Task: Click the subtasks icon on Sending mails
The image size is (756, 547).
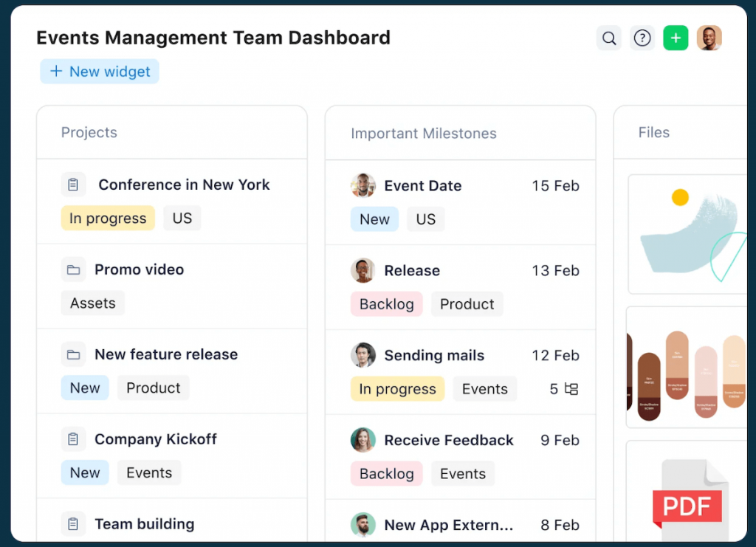Action: [571, 389]
